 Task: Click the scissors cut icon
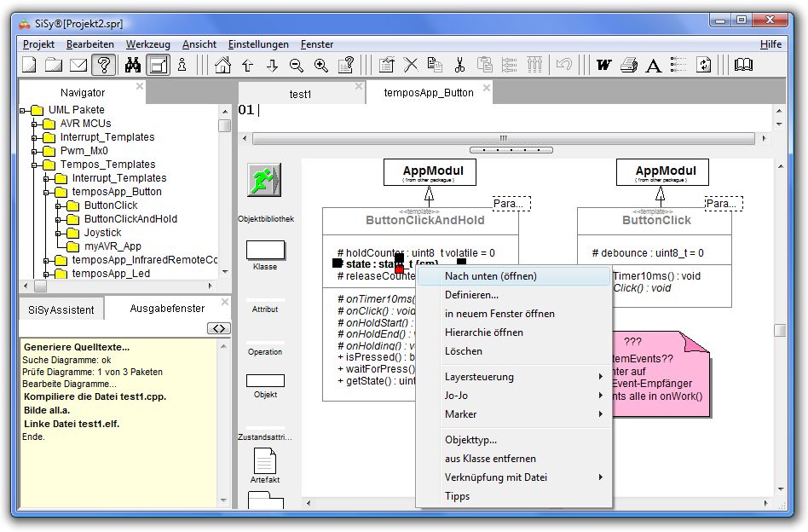point(459,65)
